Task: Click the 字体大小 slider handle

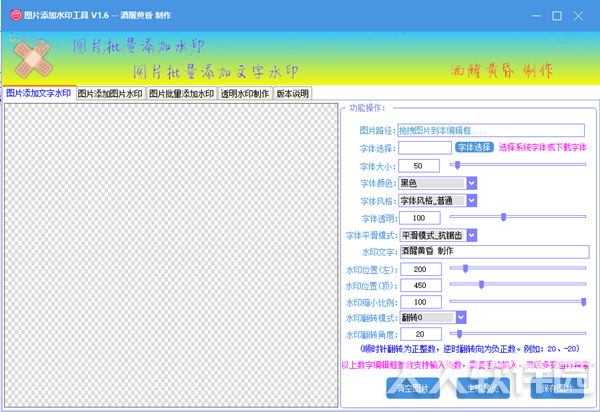Action: pyautogui.click(x=457, y=165)
